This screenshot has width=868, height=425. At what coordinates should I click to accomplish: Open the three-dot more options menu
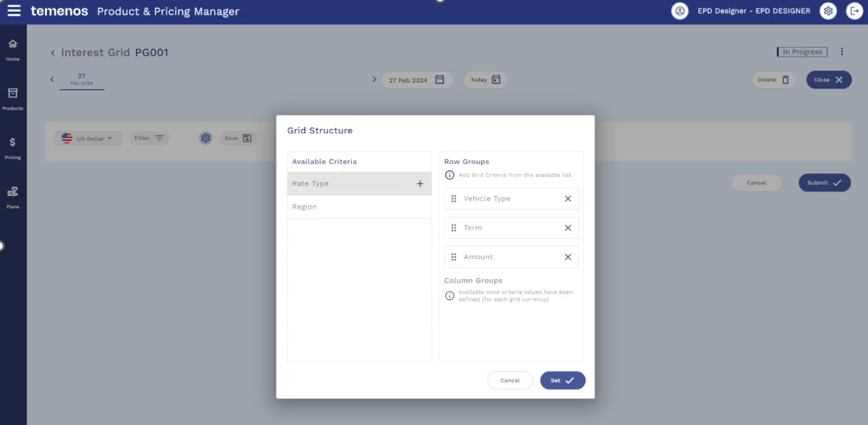click(x=842, y=52)
